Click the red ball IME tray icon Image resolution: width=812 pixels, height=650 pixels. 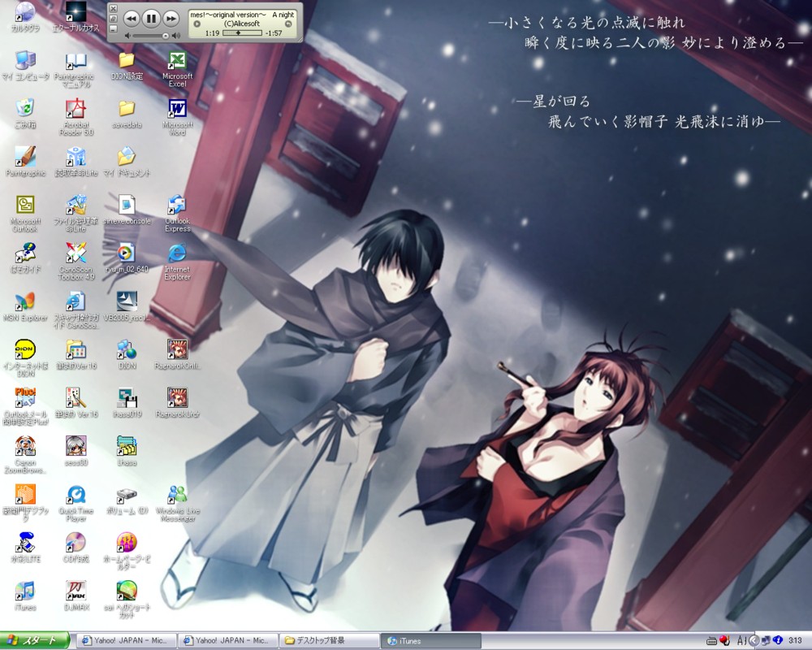724,641
